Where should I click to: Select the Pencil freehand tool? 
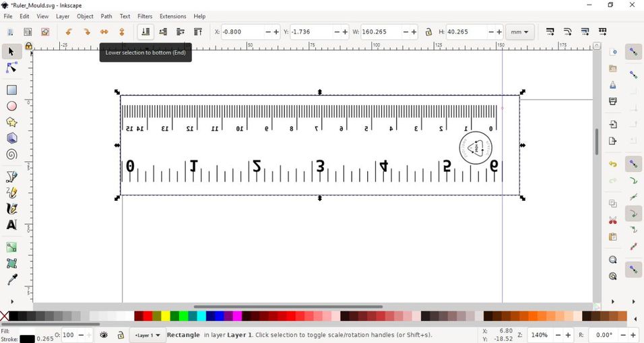click(x=11, y=193)
